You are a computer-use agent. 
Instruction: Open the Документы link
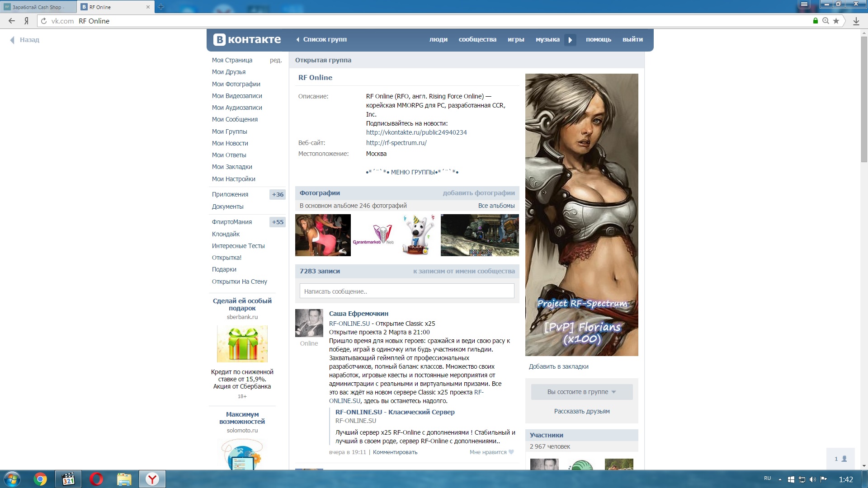point(227,206)
